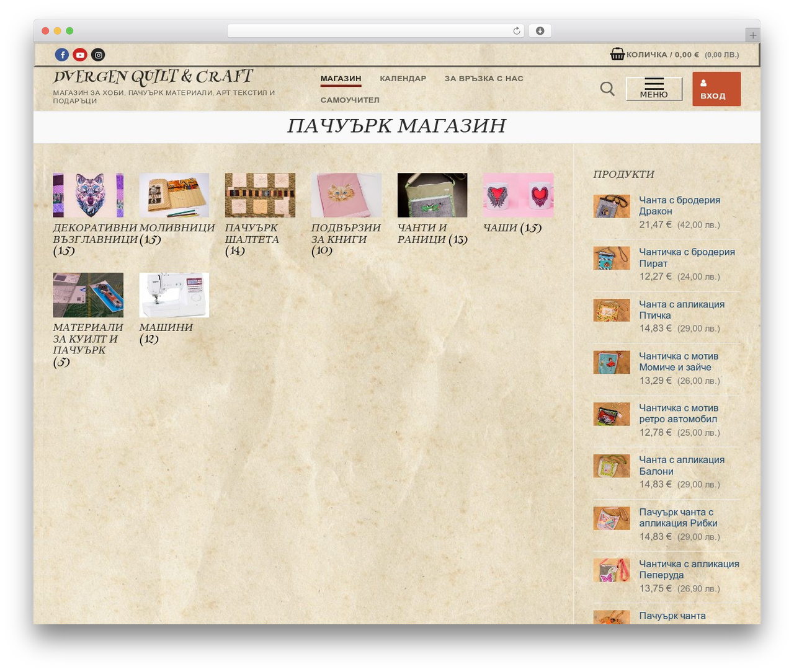This screenshot has height=672, width=794.
Task: Open the ЧАШИ mugs category thumbnail
Action: point(518,195)
